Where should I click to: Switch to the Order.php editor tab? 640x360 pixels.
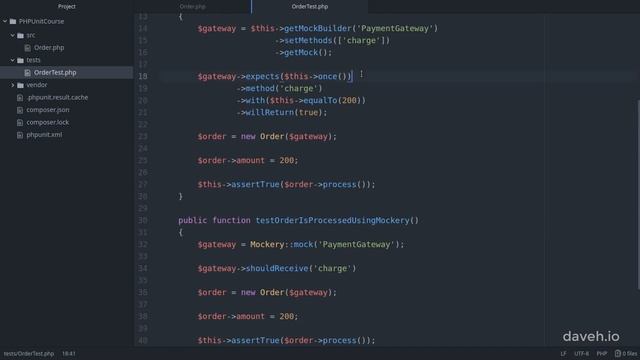point(193,7)
